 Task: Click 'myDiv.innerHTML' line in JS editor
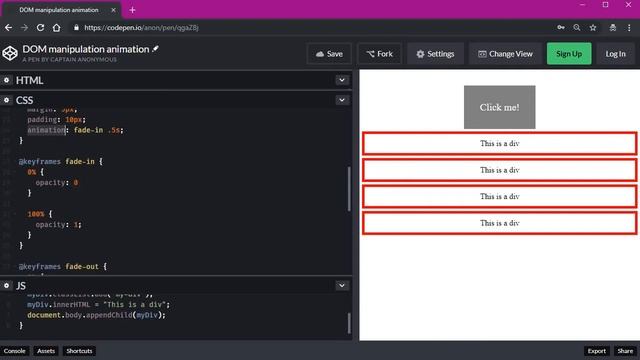(x=98, y=304)
